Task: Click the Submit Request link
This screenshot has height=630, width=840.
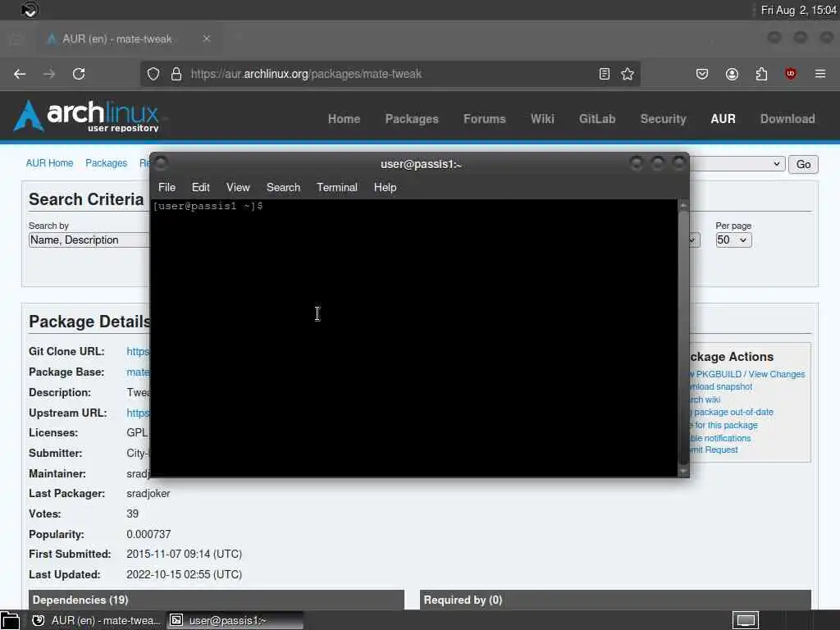Action: 714,450
